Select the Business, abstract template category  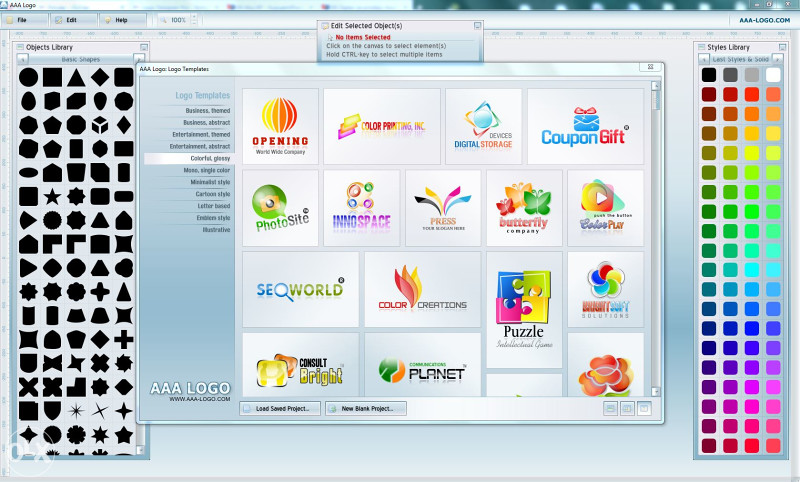tap(207, 122)
